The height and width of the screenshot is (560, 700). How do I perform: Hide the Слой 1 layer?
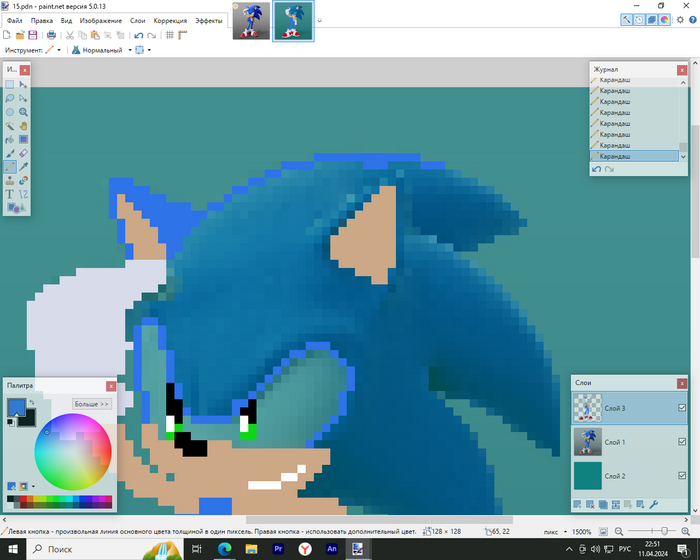click(682, 441)
